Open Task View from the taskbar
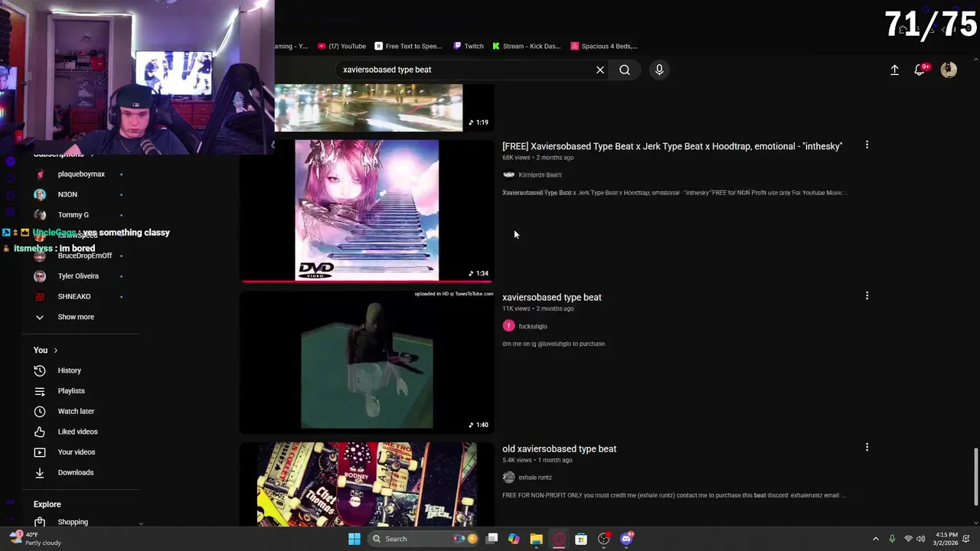980x551 pixels. (x=492, y=539)
